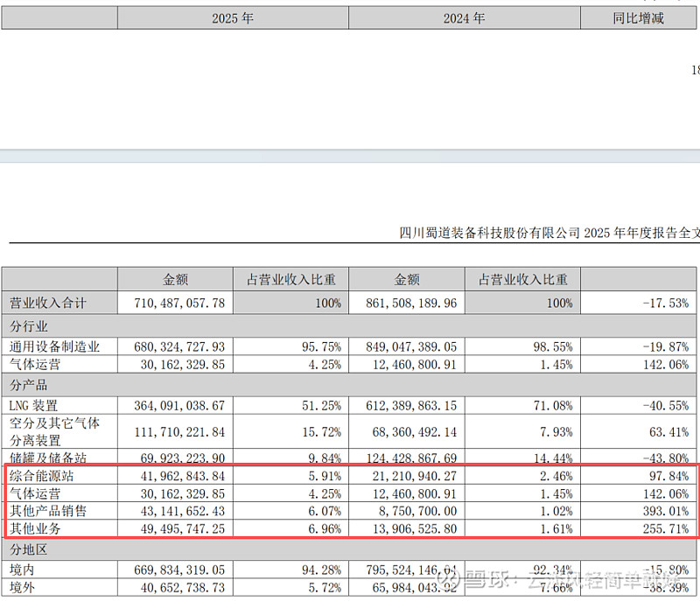Screen dimensions: 700x601
Task: Click the share value 5.72%
Action: [x=325, y=588]
